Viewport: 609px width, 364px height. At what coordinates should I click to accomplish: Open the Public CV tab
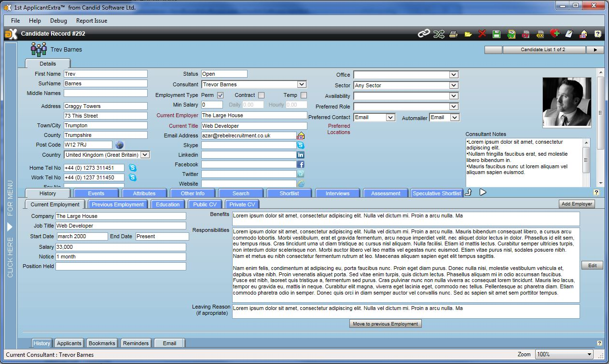(205, 204)
